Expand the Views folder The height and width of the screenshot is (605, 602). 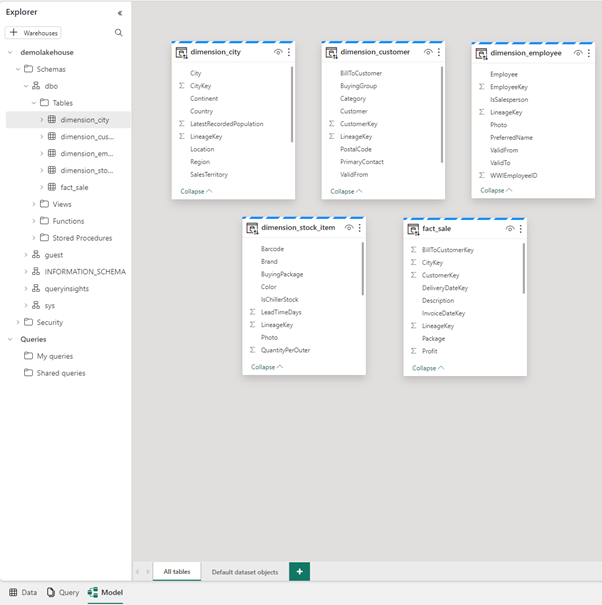(34, 204)
